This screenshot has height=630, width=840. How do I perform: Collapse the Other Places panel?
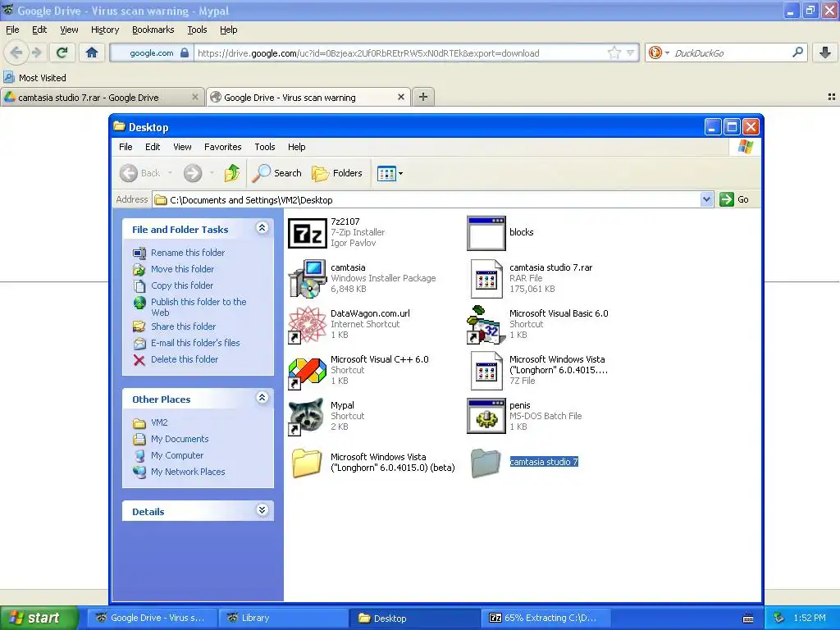(x=262, y=398)
